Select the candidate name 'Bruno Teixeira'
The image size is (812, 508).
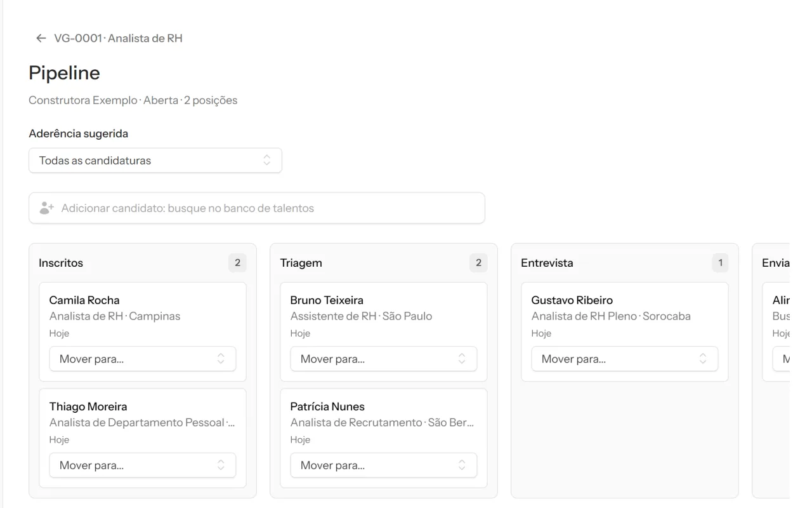click(x=327, y=300)
